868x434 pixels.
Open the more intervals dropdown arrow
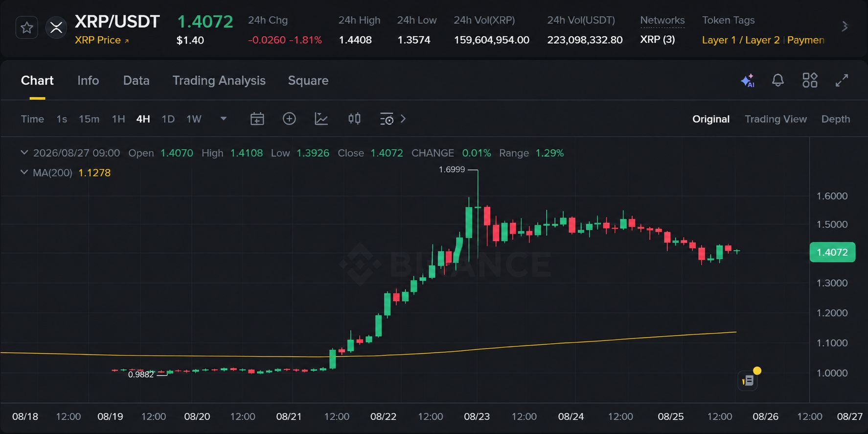point(224,119)
